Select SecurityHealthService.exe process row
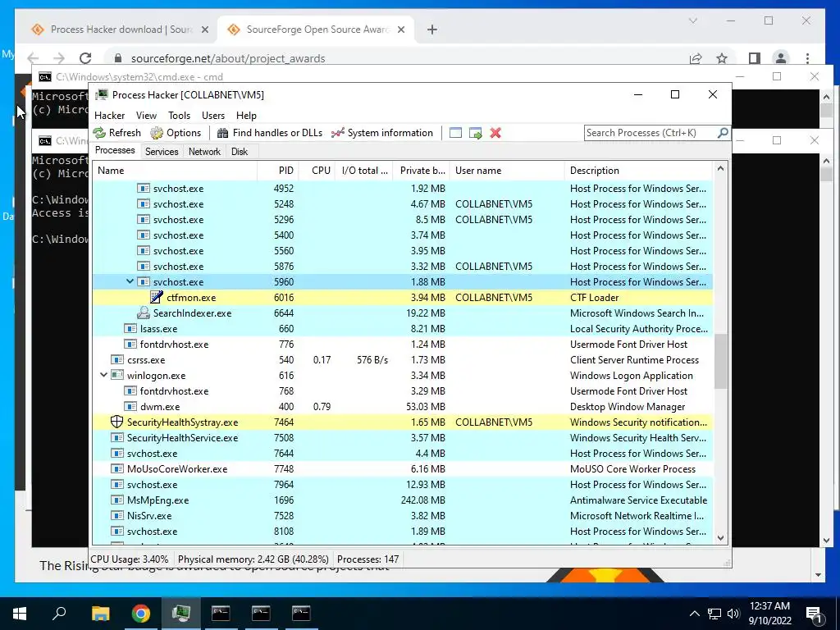The height and width of the screenshot is (630, 840). [x=403, y=438]
